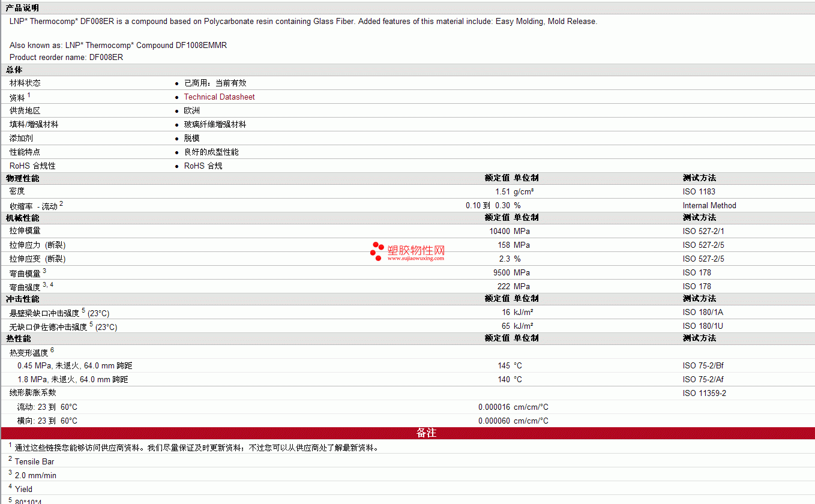Click the 冲击性能 section header
This screenshot has height=504, width=815.
(x=22, y=298)
